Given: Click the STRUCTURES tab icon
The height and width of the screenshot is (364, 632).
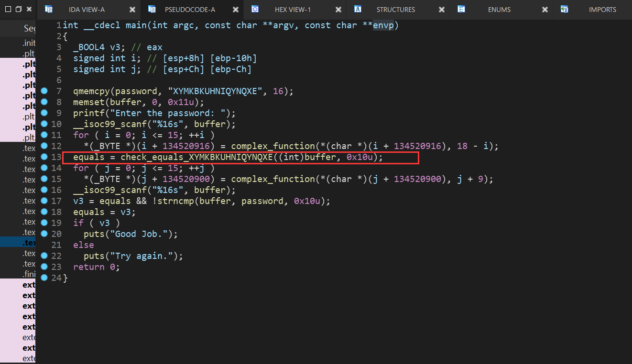Looking at the screenshot, I should tap(358, 10).
